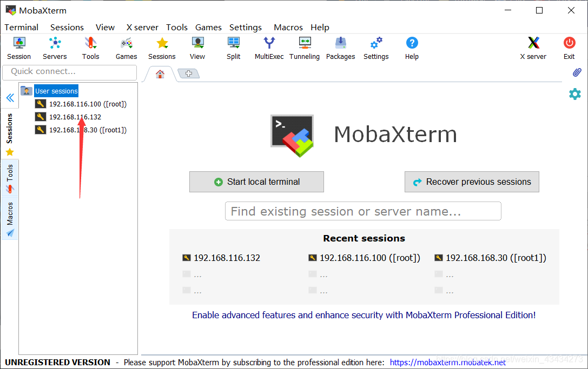The width and height of the screenshot is (588, 369).
Task: Open the Tools menu
Action: [177, 28]
